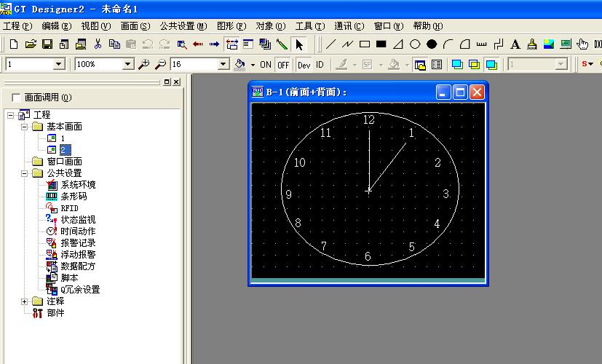
Task: Select the filled rectangle tool
Action: (x=381, y=44)
